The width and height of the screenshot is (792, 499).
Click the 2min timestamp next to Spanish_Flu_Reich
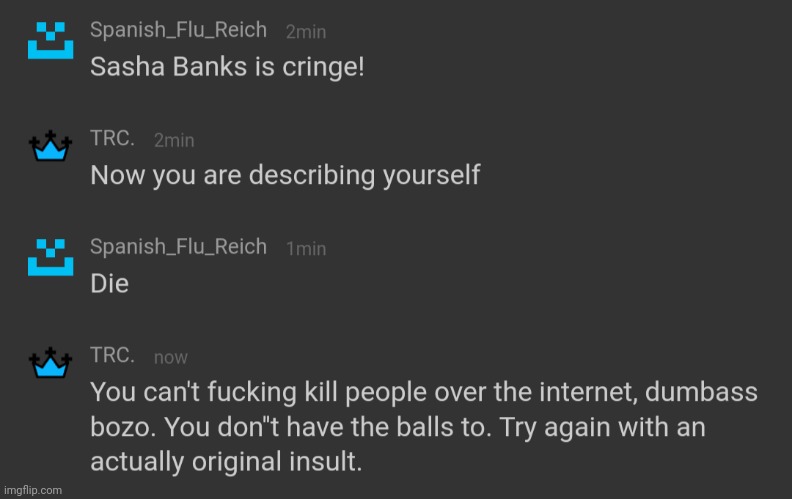pos(305,32)
